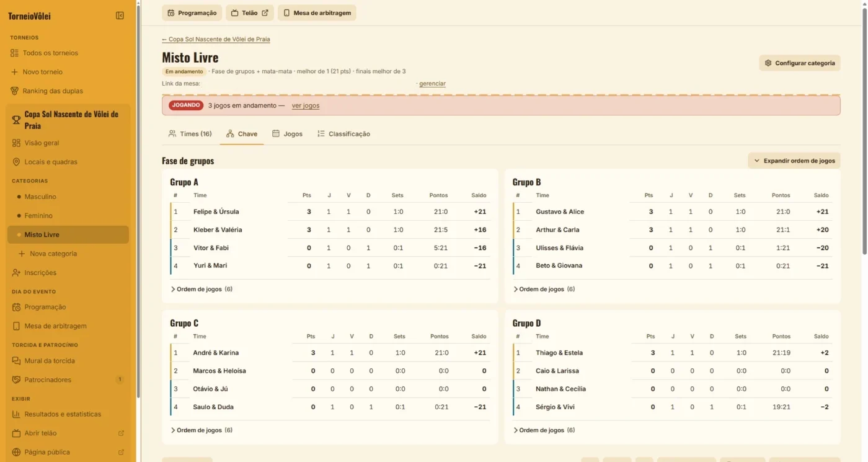
Task: Click the Patrocinadores handshake icon
Action: point(16,380)
